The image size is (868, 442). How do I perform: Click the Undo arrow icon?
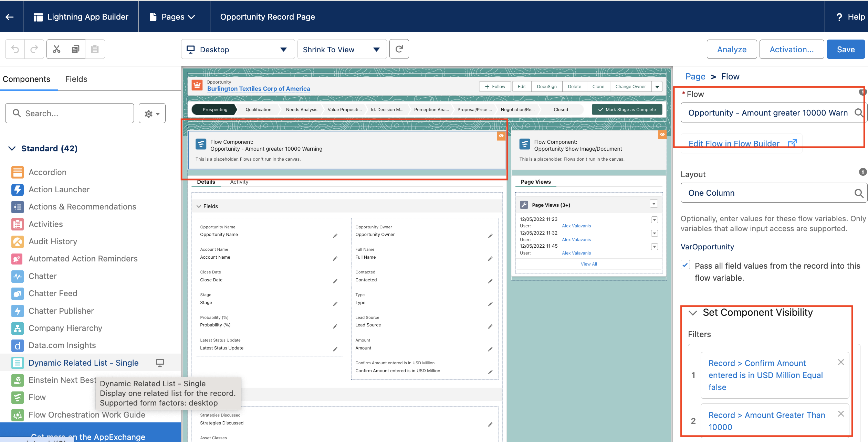(14, 49)
